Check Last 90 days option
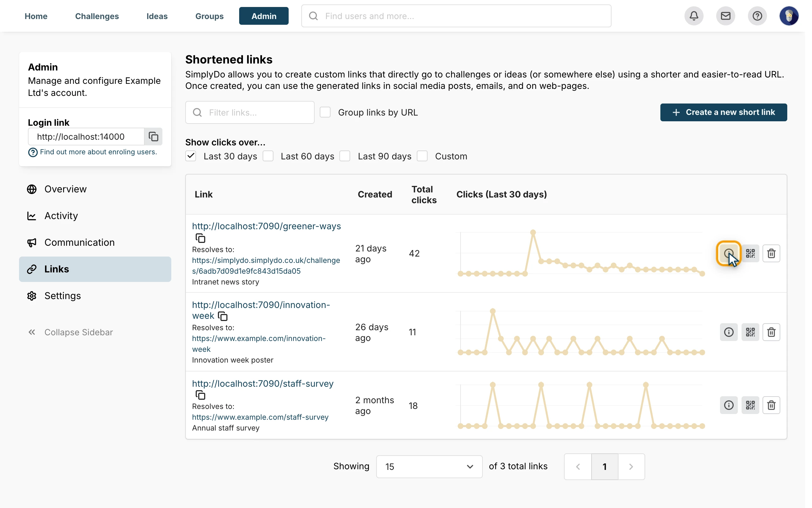 click(345, 156)
